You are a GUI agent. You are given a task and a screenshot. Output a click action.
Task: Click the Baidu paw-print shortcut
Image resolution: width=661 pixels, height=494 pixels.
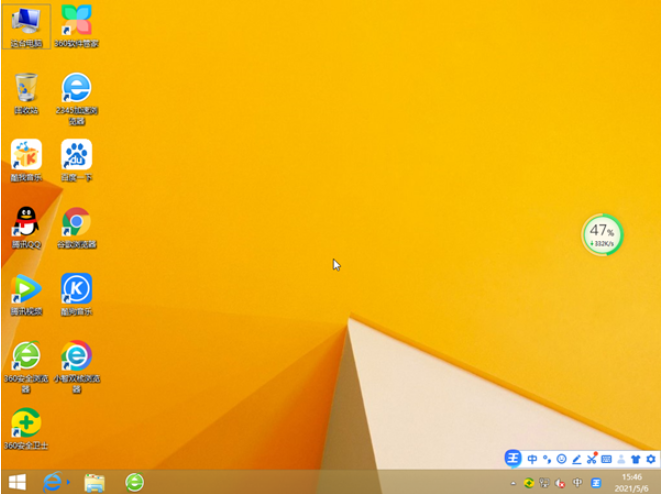[76, 155]
